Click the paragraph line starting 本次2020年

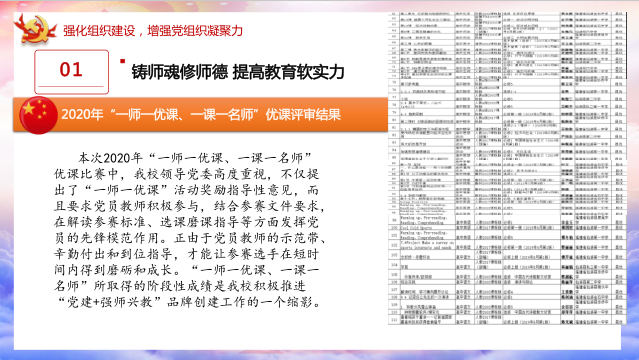(195, 158)
